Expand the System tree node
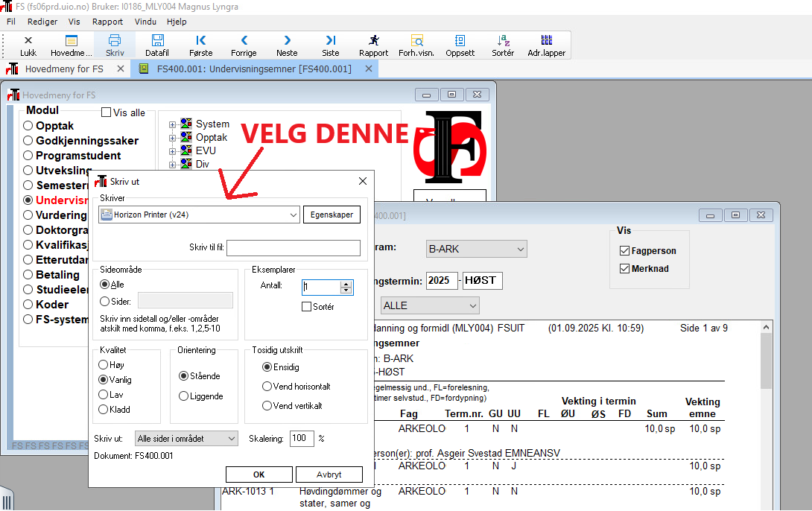 coord(173,124)
